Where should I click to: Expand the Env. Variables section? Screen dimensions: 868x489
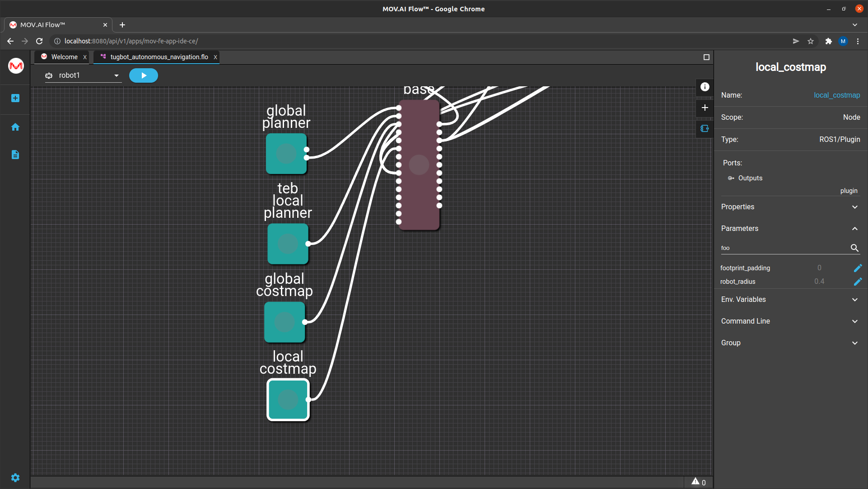tap(790, 300)
